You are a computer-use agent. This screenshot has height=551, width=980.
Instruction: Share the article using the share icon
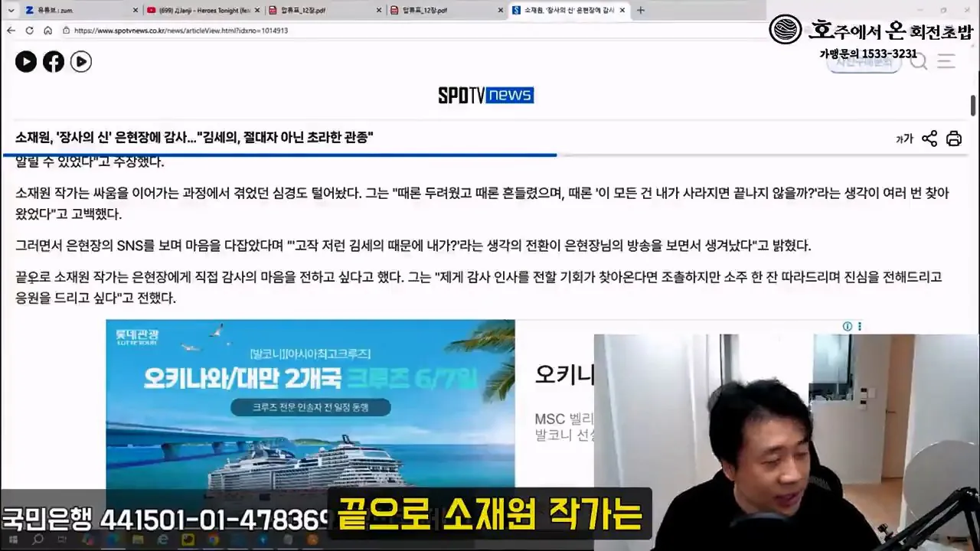929,139
